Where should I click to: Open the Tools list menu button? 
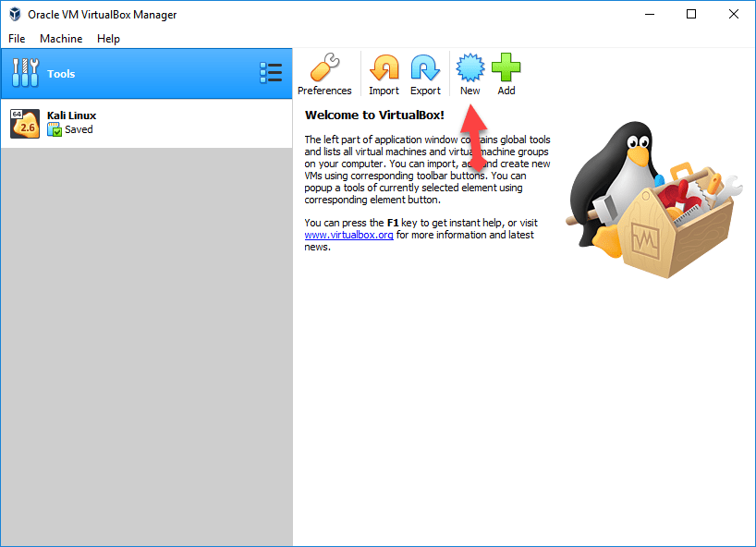271,73
